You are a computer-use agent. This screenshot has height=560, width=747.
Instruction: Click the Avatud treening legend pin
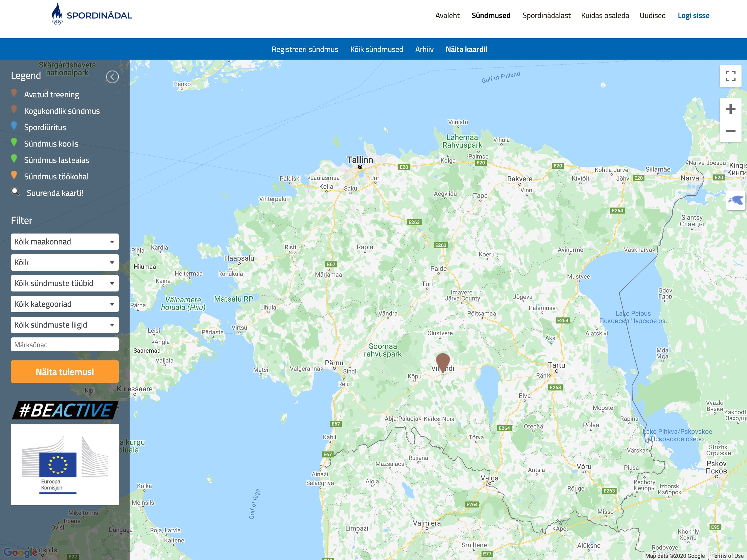(x=14, y=93)
